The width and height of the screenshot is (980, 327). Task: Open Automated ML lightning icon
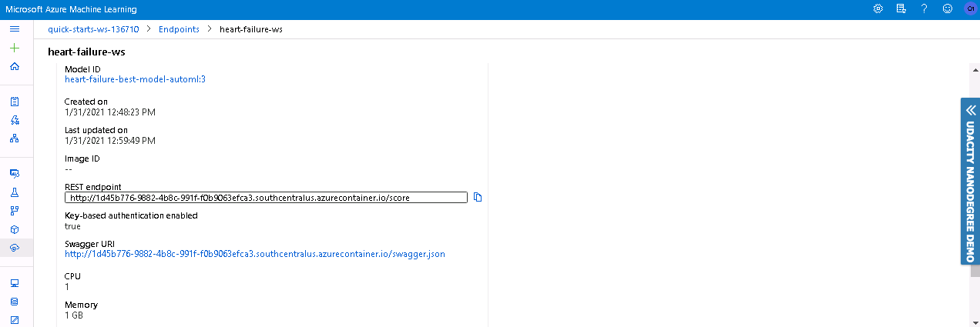(15, 120)
